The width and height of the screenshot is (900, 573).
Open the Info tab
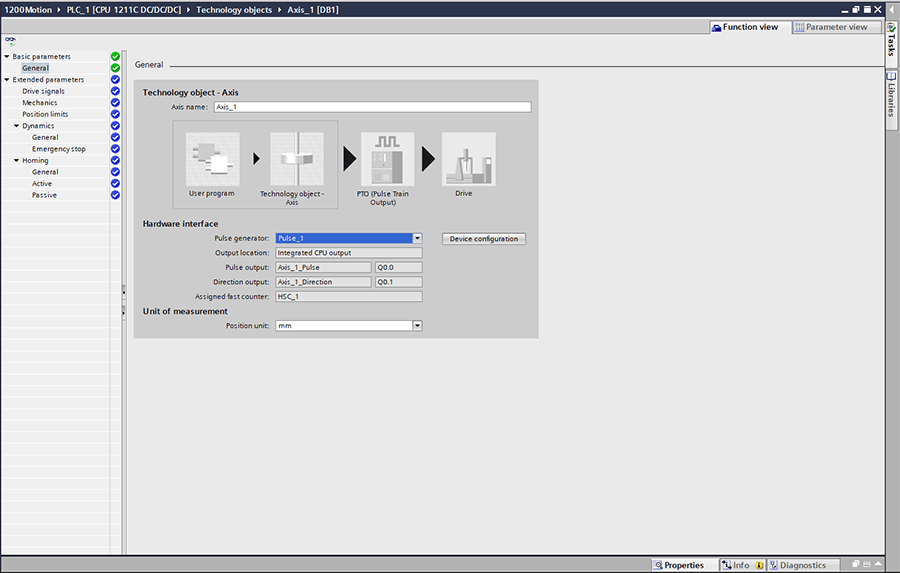tap(741, 565)
